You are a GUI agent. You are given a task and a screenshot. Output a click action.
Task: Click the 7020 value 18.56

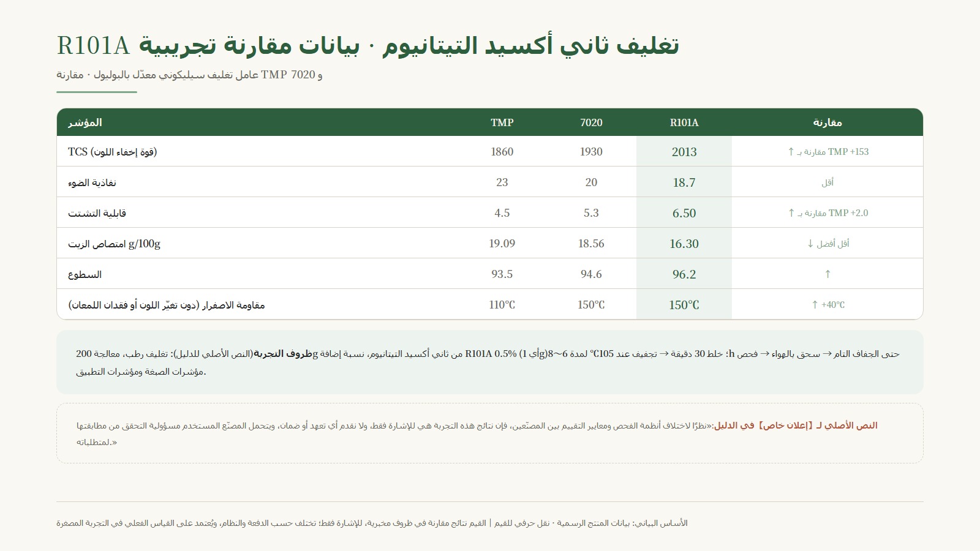point(591,244)
